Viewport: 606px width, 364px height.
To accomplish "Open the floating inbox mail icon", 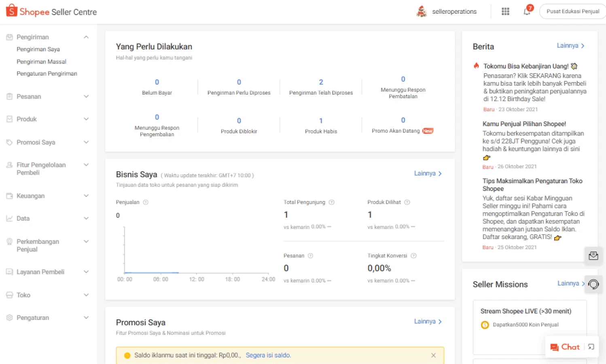I will [x=593, y=256].
